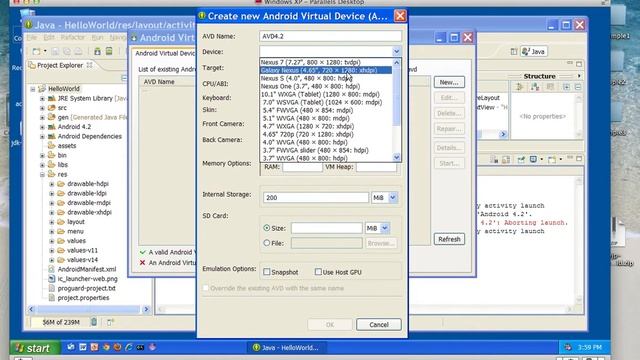Click the pin console icon in console toolbar
The width and height of the screenshot is (640, 360).
(x=521, y=160)
